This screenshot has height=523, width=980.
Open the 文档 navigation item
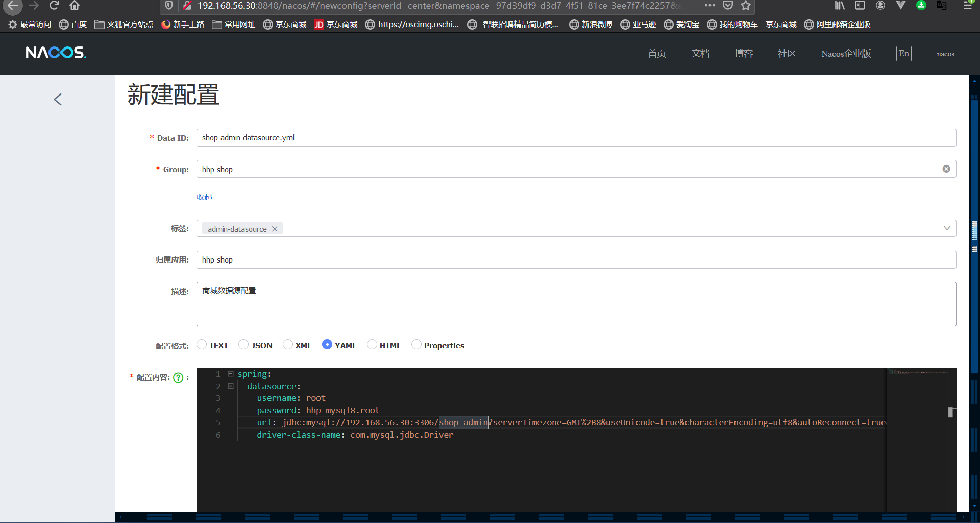pos(700,53)
